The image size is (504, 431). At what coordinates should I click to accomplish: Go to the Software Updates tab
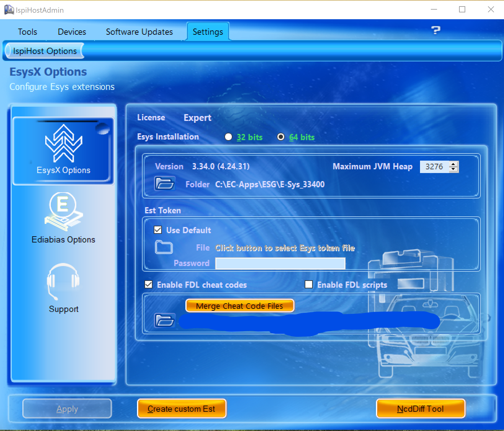(x=139, y=32)
